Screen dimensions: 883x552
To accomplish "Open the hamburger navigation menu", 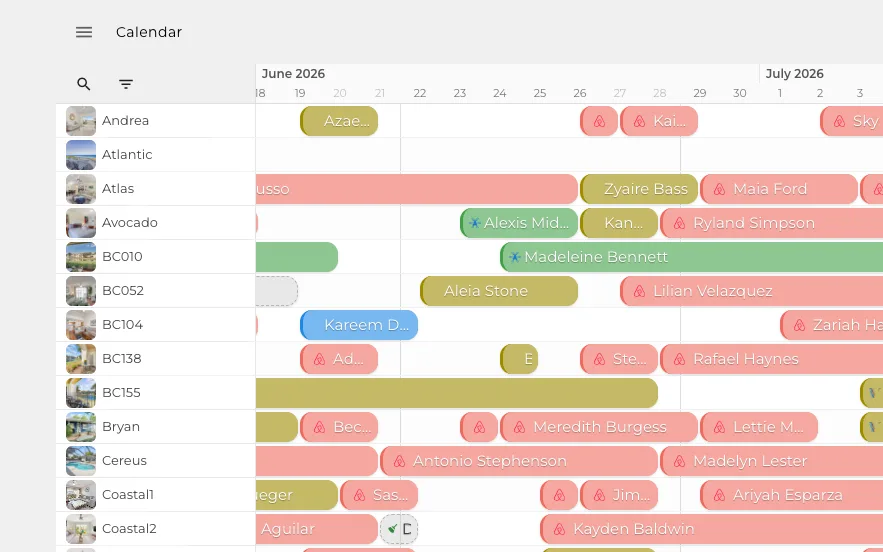I will pos(84,32).
